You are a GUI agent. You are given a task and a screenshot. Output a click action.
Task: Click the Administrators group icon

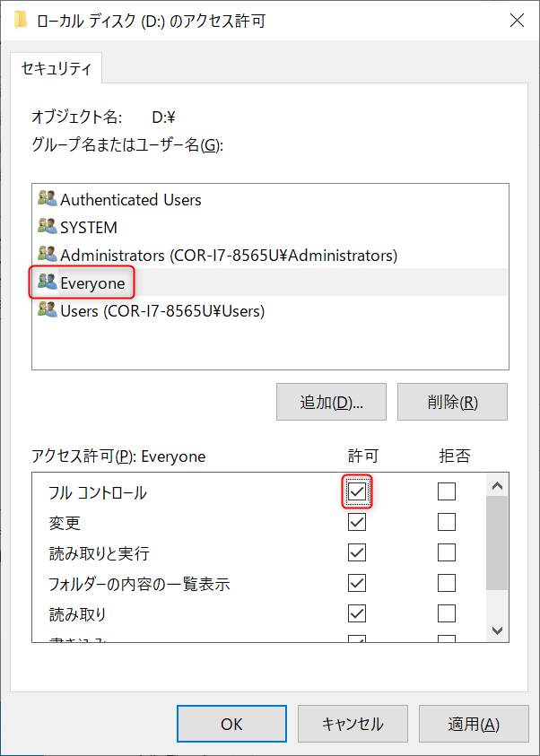pos(48,255)
